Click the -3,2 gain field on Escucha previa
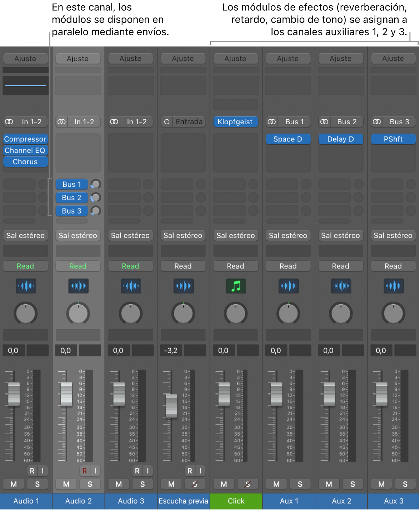The width and height of the screenshot is (420, 511). tap(171, 351)
